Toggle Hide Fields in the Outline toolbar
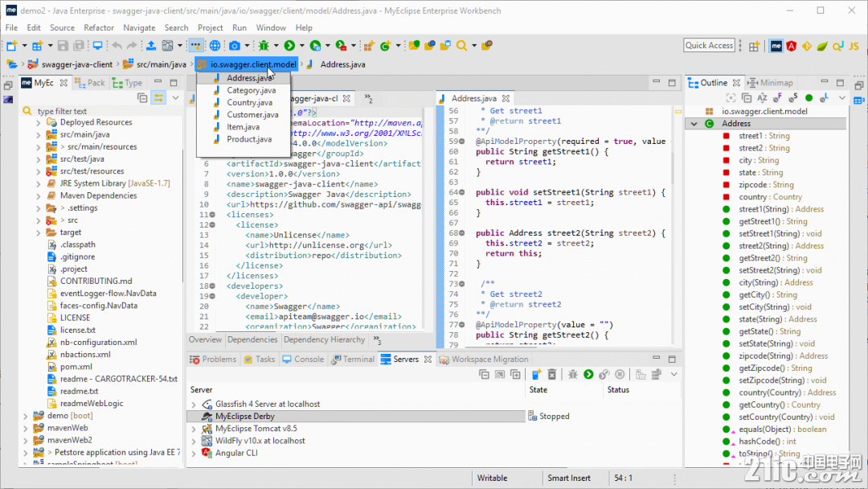This screenshot has width=868, height=489. (777, 98)
